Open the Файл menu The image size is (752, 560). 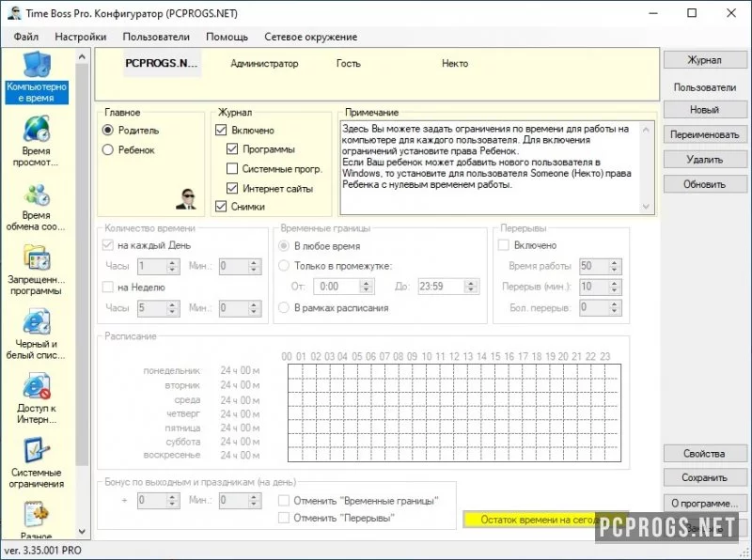pos(26,37)
